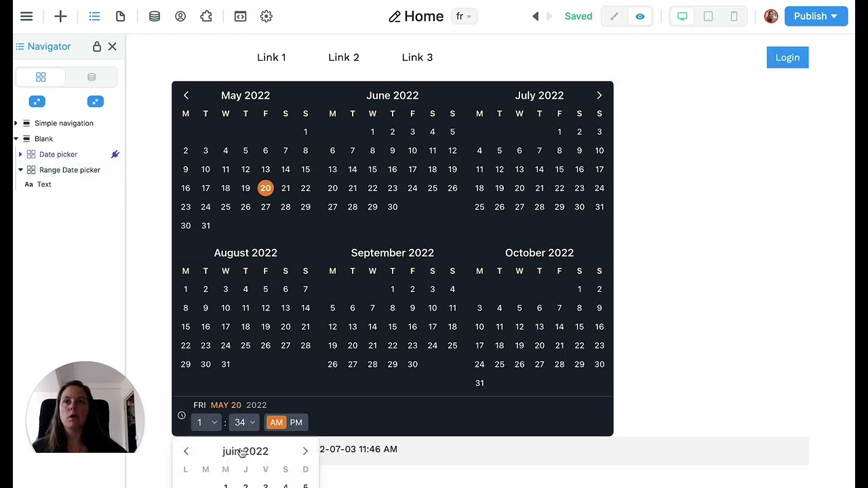Viewport: 868px width, 488px height.
Task: Click the blue Login button
Action: tap(787, 58)
